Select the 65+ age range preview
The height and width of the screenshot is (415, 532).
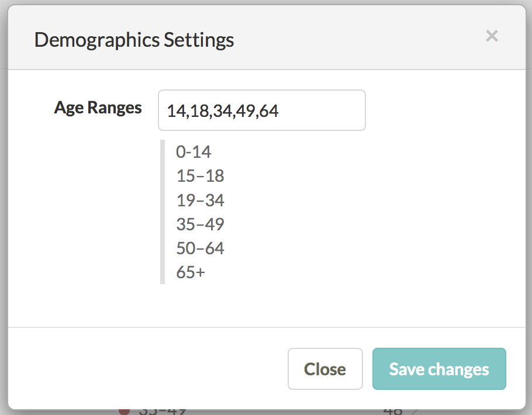coord(191,272)
